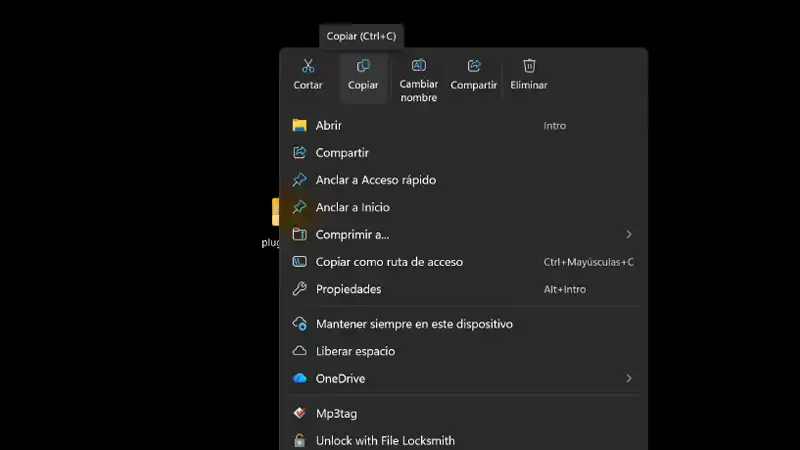Click the OneDrive cloud icon
The height and width of the screenshot is (450, 800).
299,378
